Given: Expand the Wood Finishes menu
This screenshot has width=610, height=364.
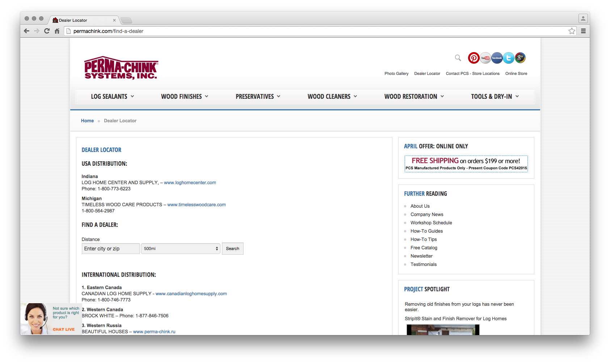Looking at the screenshot, I should (x=185, y=97).
